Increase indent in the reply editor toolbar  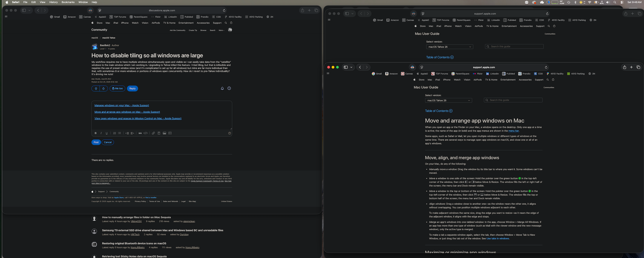[132, 133]
